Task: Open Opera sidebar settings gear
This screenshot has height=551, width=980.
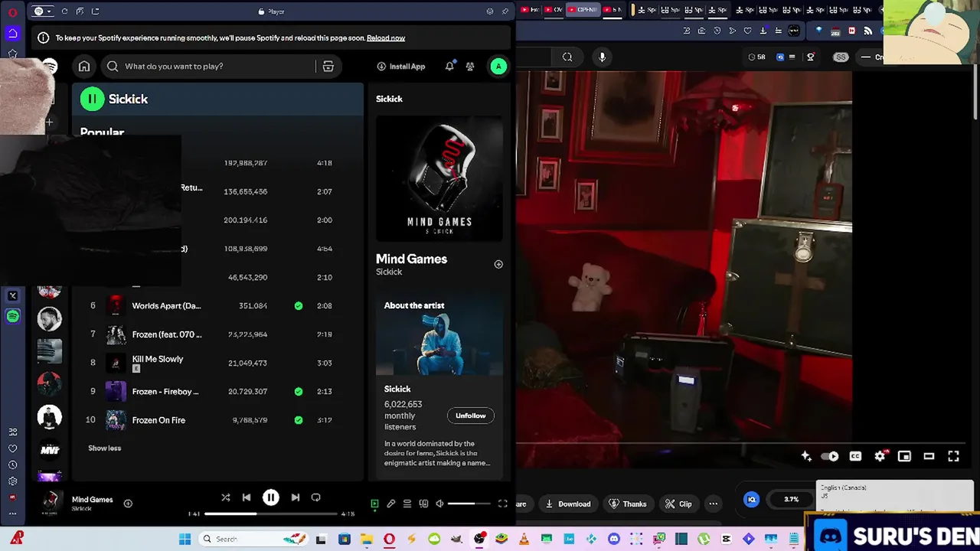Action: coord(13,481)
